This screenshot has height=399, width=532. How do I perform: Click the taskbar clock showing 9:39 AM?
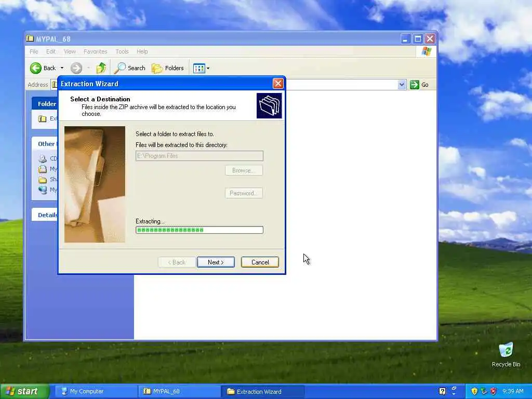[x=513, y=391]
